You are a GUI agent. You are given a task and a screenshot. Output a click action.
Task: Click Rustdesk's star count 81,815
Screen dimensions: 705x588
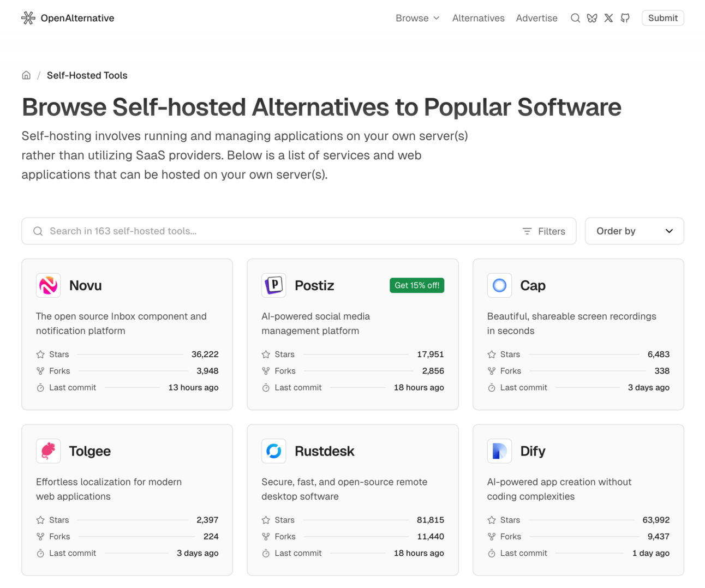[431, 520]
